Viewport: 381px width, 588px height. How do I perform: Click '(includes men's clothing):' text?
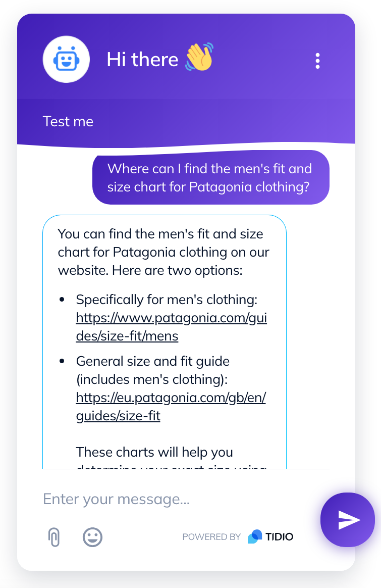(152, 379)
